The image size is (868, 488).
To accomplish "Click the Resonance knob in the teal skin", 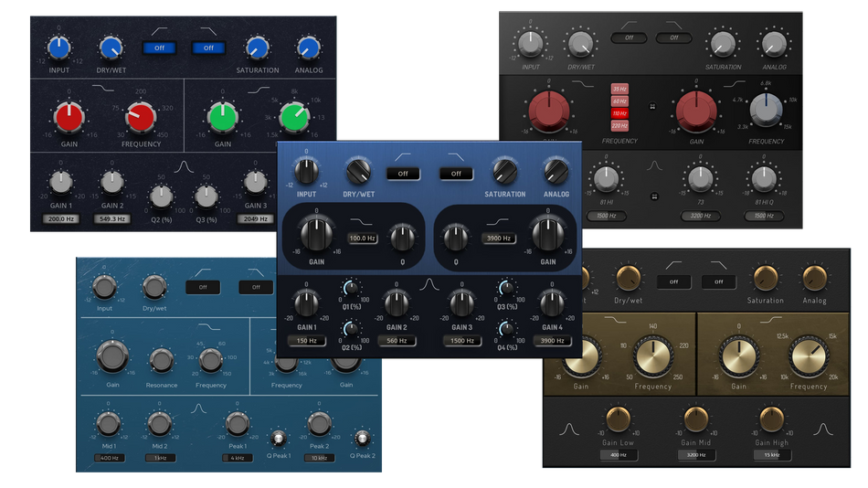I will click(161, 361).
